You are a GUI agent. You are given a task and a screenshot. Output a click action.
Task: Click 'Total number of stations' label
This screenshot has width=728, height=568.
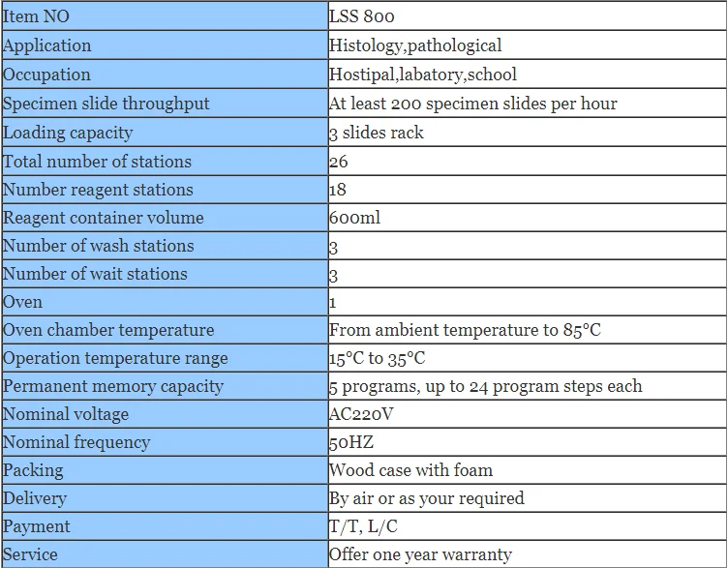(97, 162)
